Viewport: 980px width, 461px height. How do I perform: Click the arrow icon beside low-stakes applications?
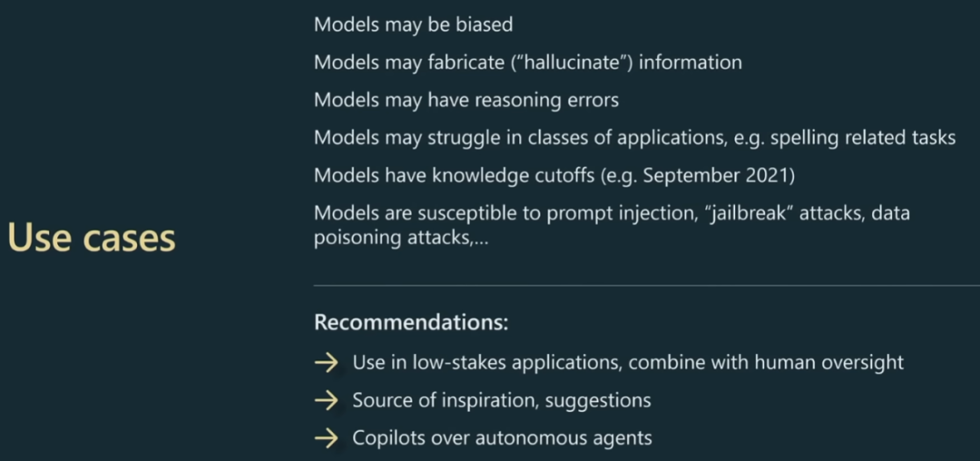click(327, 362)
